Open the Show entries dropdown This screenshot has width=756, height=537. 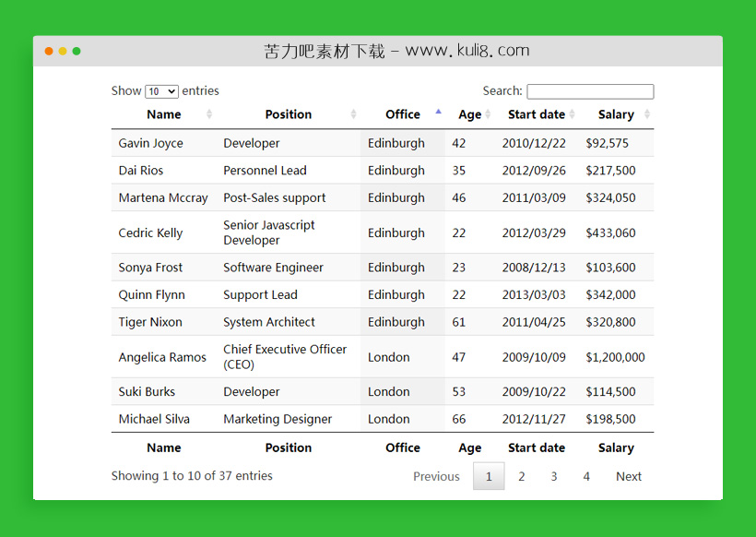click(x=161, y=91)
